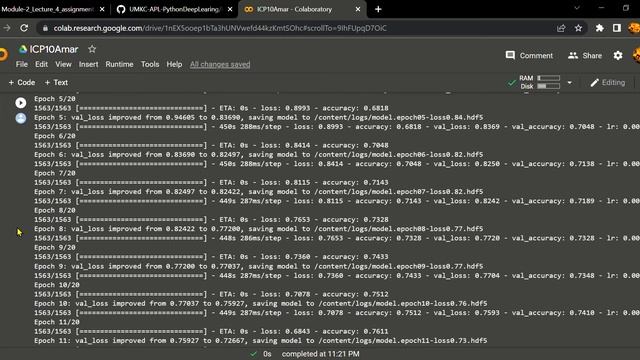
Task: Click the run cell play button
Action: [21, 102]
